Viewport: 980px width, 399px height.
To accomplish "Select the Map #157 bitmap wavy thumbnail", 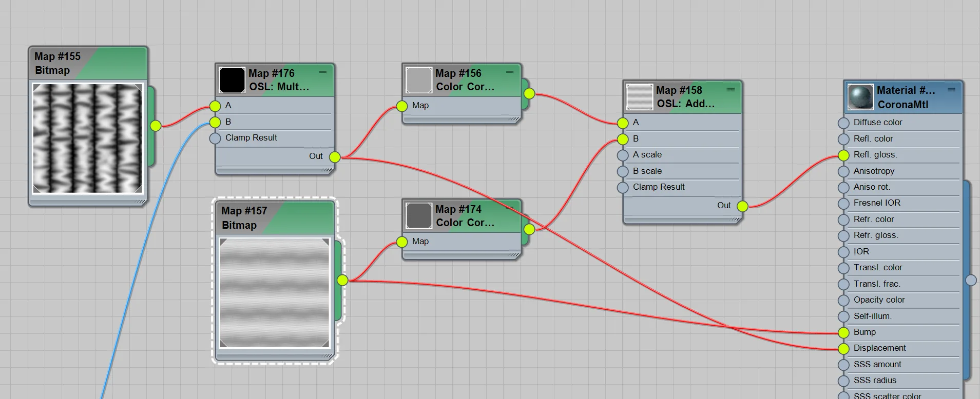I will pos(275,293).
